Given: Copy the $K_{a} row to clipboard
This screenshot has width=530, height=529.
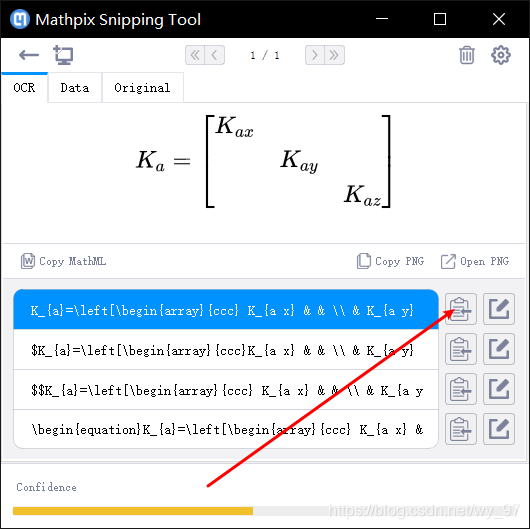Looking at the screenshot, I should pos(461,349).
